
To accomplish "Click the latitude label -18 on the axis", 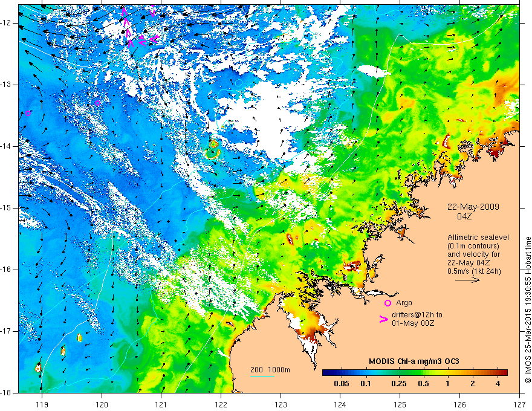I will click(x=6, y=393).
